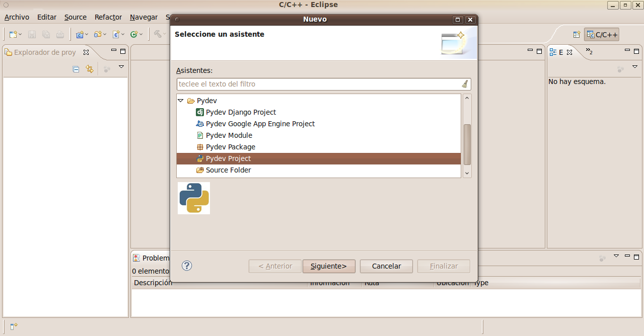Screen dimensions: 644x336
Task: Click the Cancelar button
Action: pos(387,266)
